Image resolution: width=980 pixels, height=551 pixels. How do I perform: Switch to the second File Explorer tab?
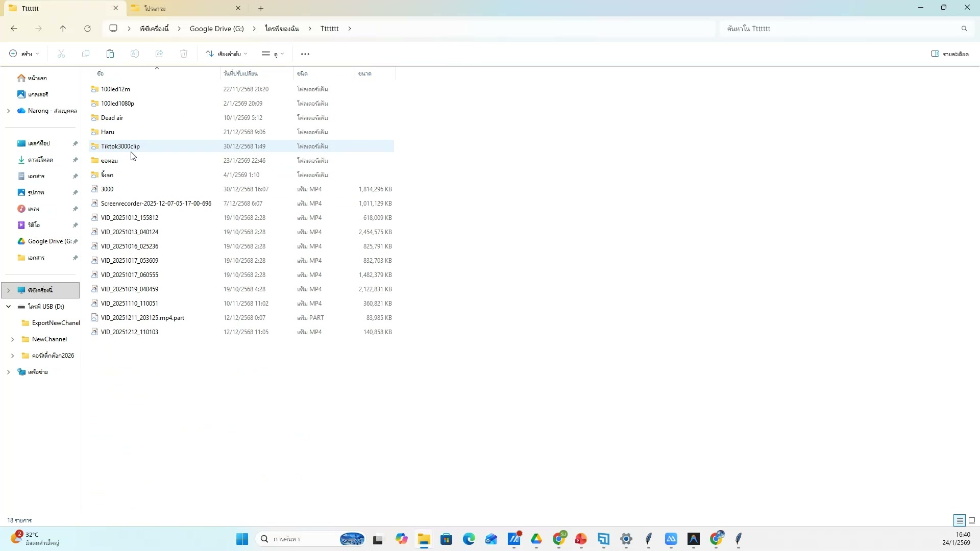pos(184,8)
